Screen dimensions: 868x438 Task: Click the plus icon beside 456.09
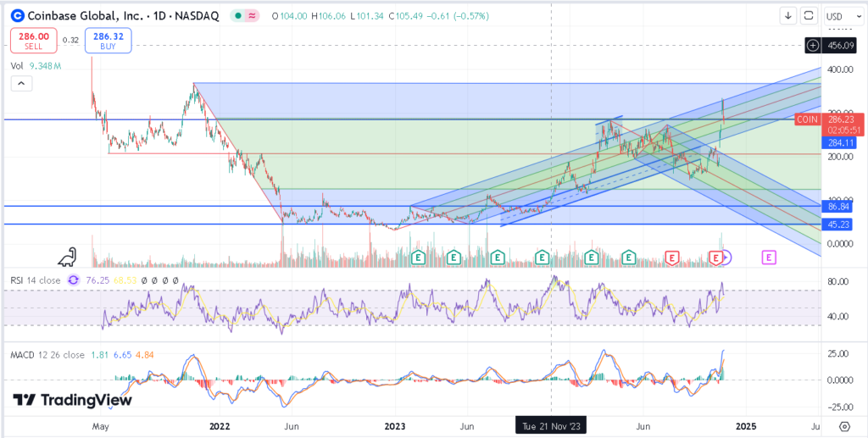click(813, 46)
